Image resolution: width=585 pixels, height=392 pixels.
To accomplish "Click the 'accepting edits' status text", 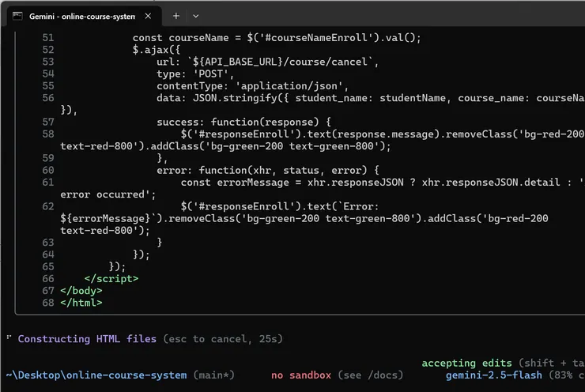I will pyautogui.click(x=466, y=363).
